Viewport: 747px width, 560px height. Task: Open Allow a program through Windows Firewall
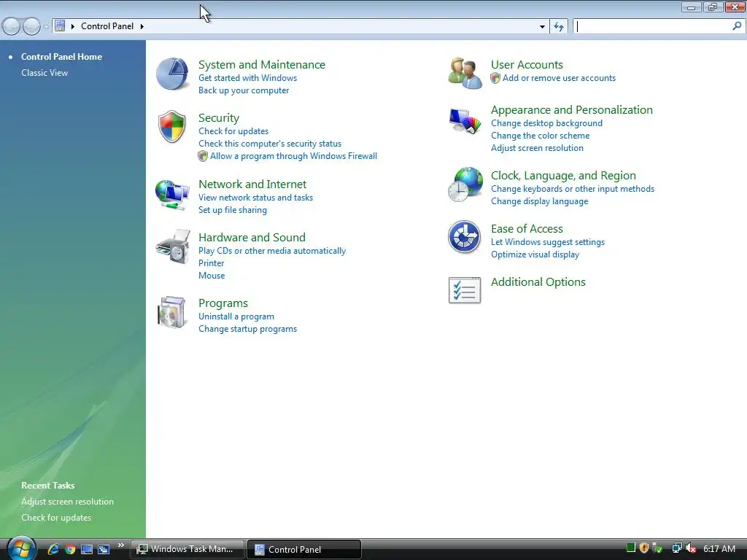(x=293, y=156)
